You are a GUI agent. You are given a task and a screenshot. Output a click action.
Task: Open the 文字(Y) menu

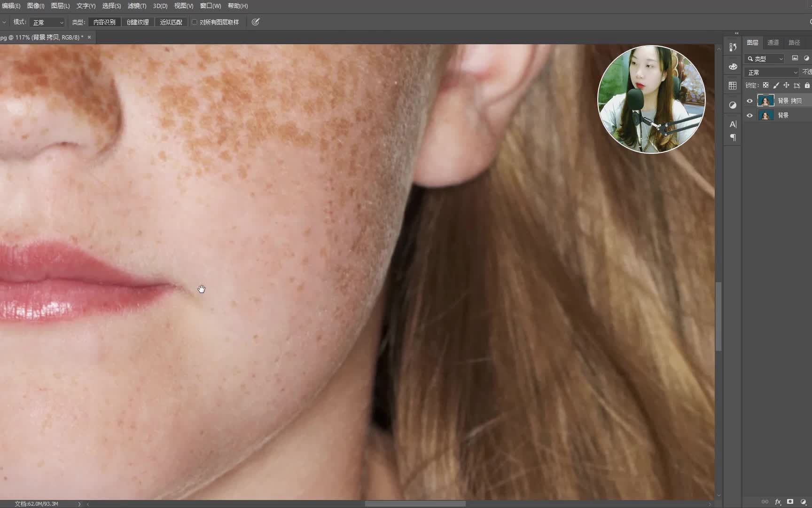(86, 6)
